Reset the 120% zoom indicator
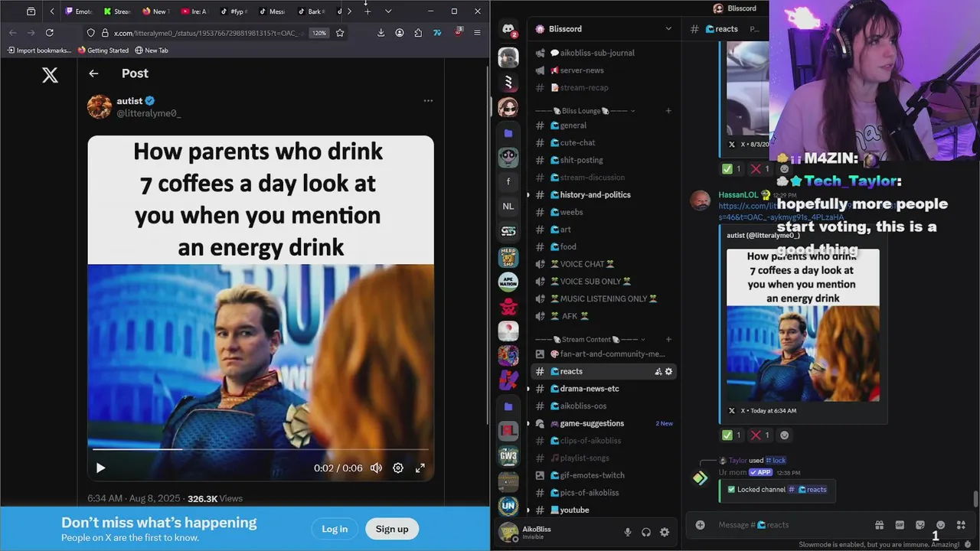 point(319,33)
